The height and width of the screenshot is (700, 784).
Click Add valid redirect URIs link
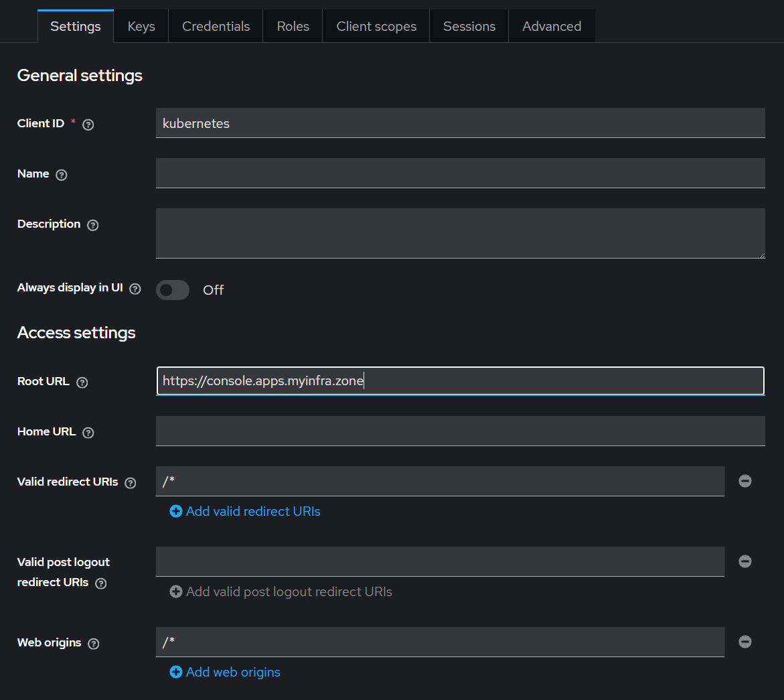(x=245, y=511)
